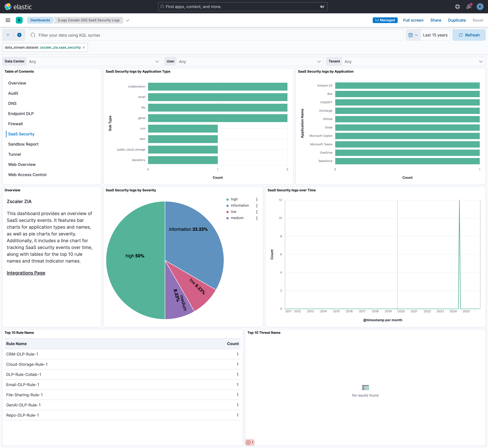This screenshot has height=448, width=488.
Task: Click the collaboration bar in Application Type chart
Action: point(218,86)
